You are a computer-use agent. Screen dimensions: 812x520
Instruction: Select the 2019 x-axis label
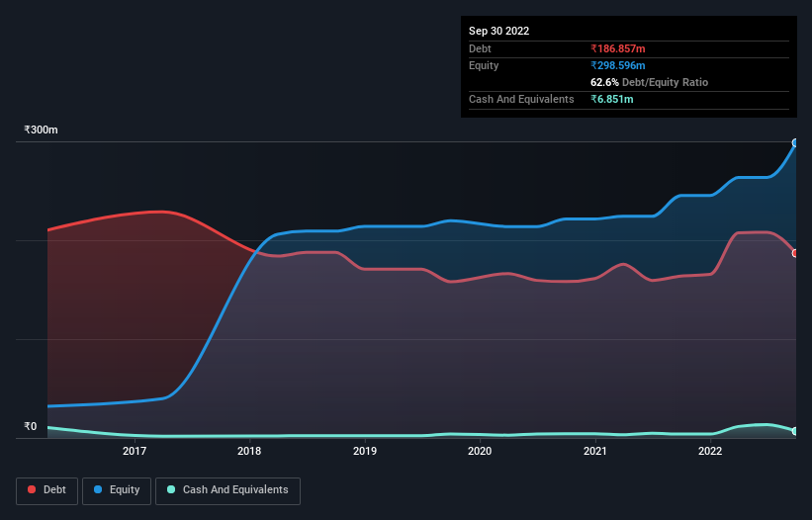tap(365, 451)
